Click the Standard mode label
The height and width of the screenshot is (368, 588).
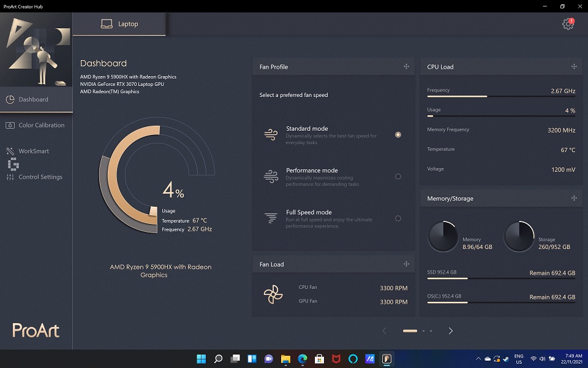(x=307, y=128)
